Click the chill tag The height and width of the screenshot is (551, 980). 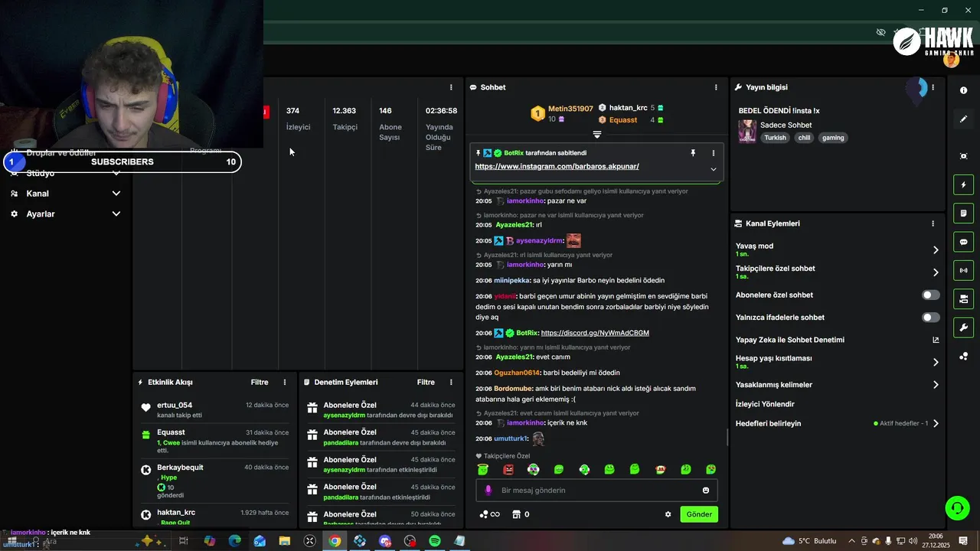[804, 138]
